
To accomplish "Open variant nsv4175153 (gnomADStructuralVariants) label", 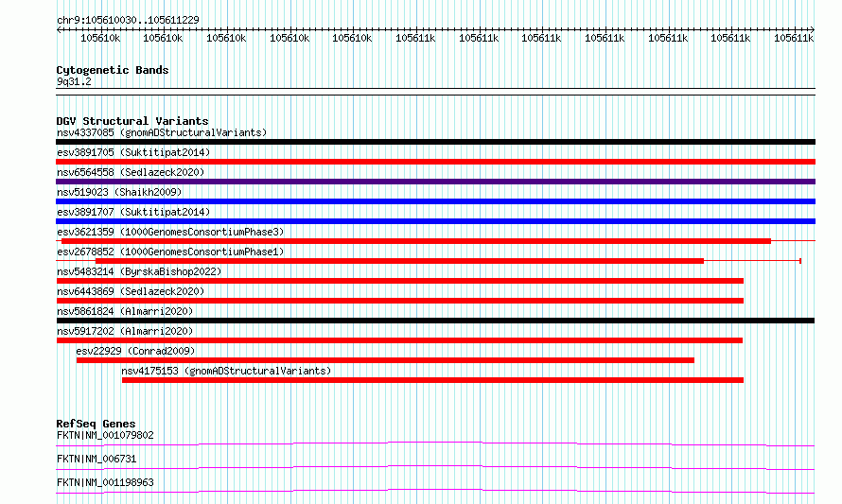I will [226, 371].
